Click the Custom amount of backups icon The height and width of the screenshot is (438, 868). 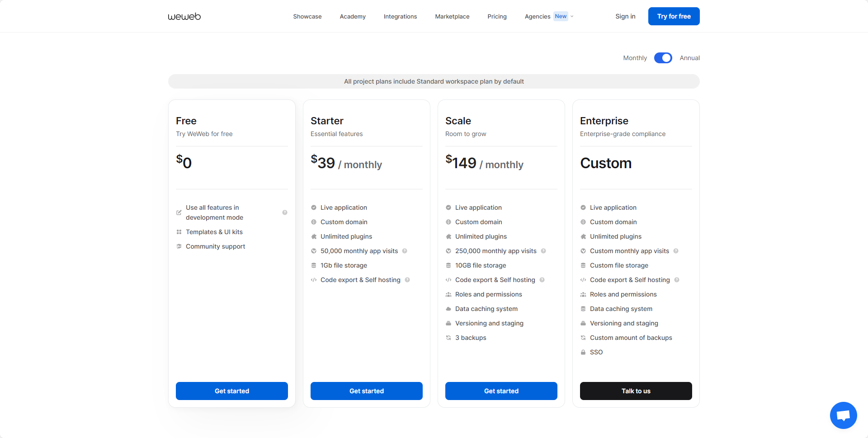tap(583, 338)
